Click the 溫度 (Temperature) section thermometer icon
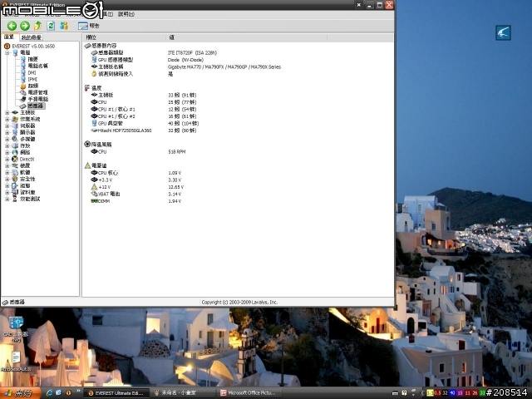The width and height of the screenshot is (532, 399). (x=87, y=88)
